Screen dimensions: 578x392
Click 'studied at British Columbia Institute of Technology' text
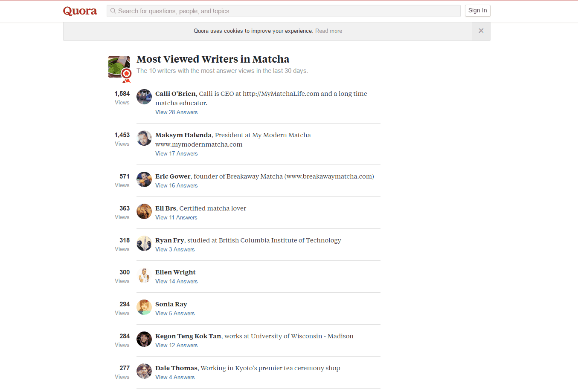point(264,240)
